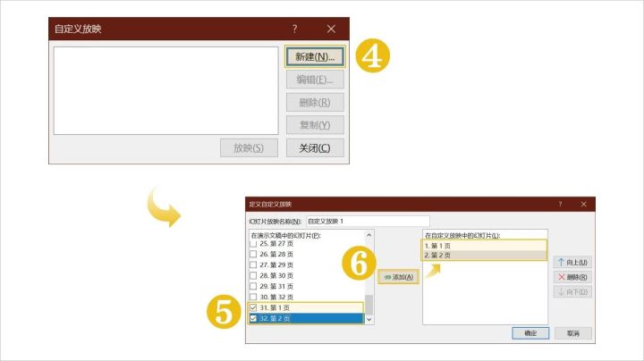Screen dimensions: 644x361
Task: Click the empty custom shows list box
Action: 166,90
